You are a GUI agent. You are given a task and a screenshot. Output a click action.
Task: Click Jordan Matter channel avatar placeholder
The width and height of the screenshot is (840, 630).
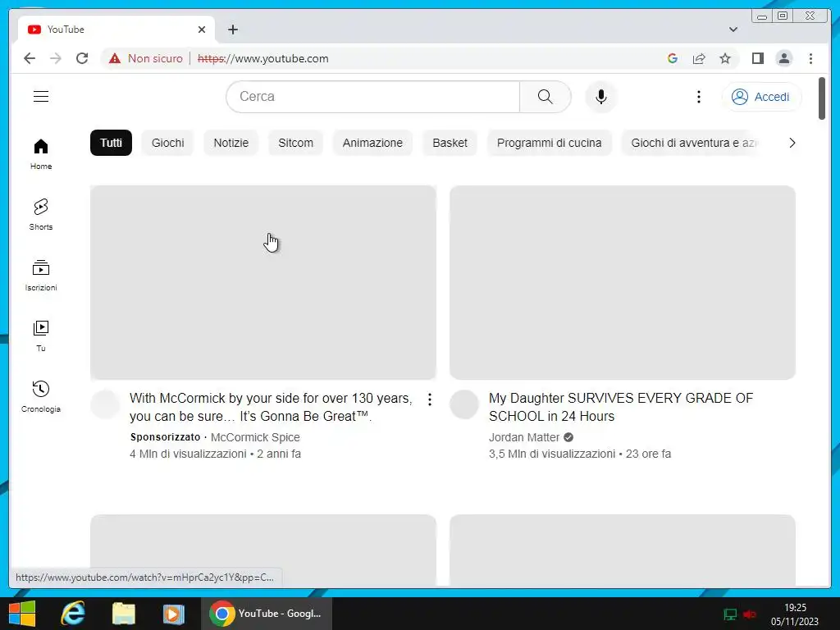[x=464, y=404]
